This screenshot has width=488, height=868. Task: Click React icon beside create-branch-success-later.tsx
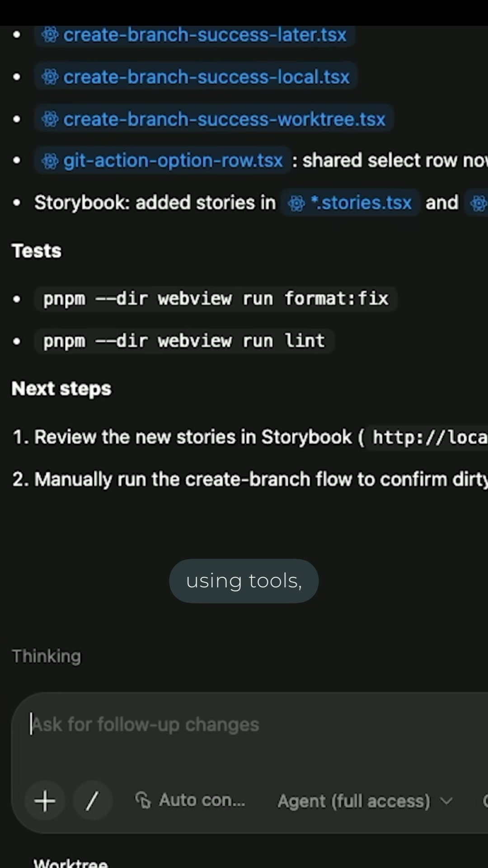point(50,35)
